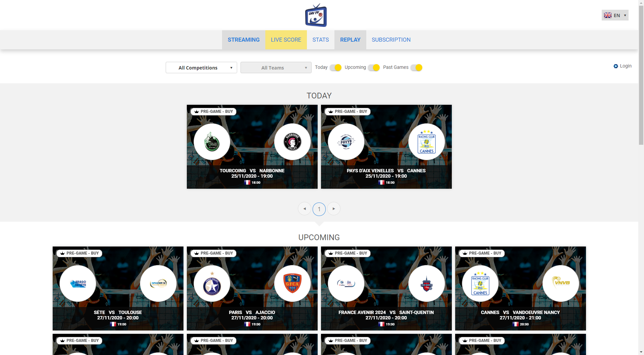Go to previous page with left arrow
The height and width of the screenshot is (355, 644).
[305, 209]
